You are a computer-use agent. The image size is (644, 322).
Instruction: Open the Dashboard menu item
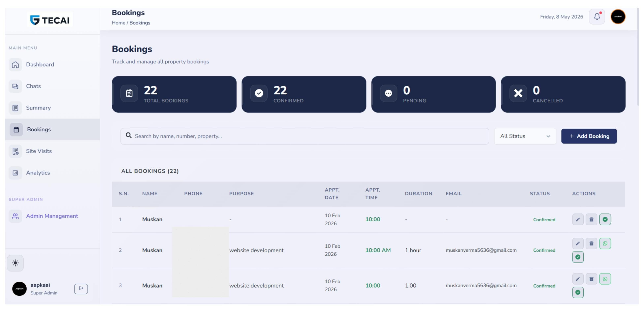(x=53, y=64)
